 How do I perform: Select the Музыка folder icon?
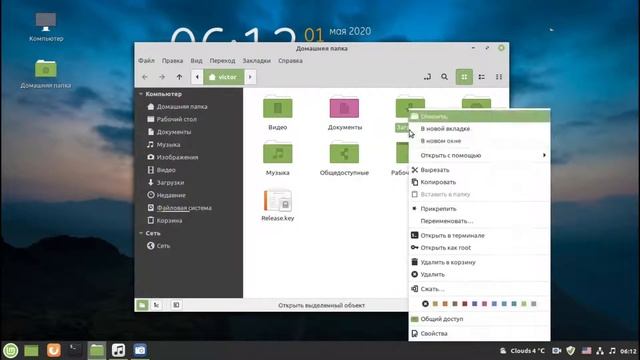pyautogui.click(x=278, y=153)
